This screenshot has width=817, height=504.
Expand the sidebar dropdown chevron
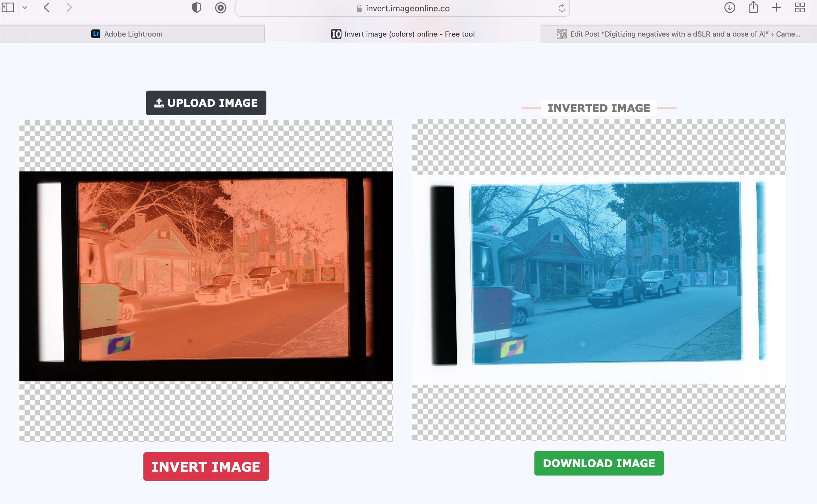(x=25, y=7)
